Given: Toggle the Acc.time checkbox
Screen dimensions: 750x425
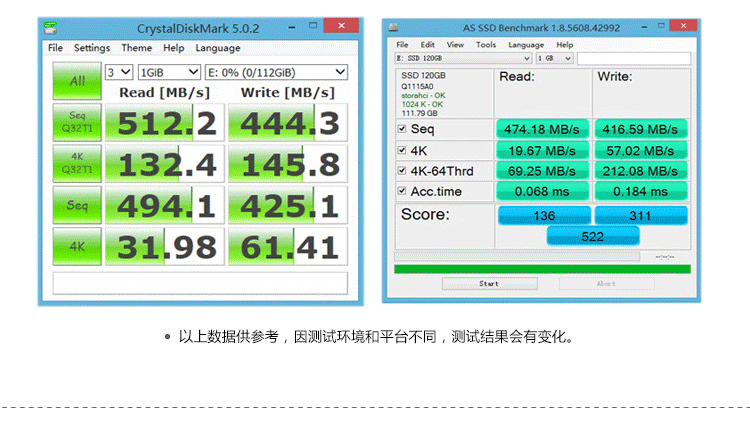Looking at the screenshot, I should pos(402,191).
